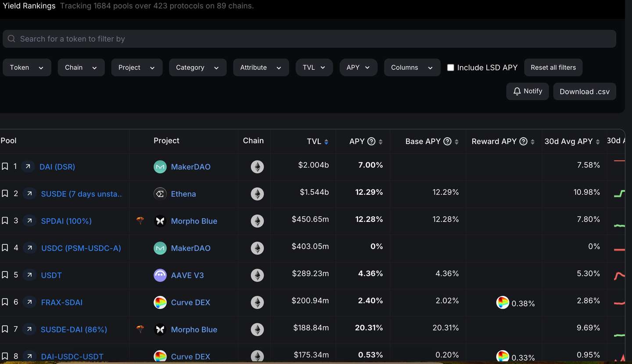The image size is (632, 364).
Task: Click airdrop parachute icon in SUSDE-DAI row
Action: click(140, 329)
